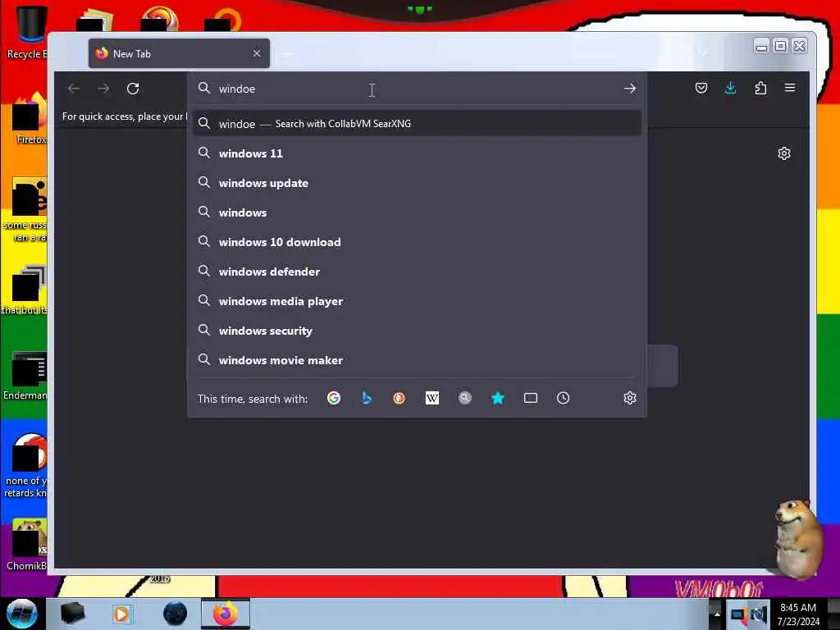Open the volume tray icon
Screen dimensions: 840x630
click(759, 614)
